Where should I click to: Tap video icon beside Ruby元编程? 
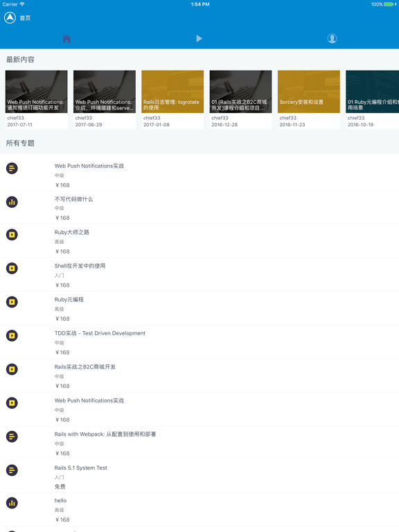[12, 302]
